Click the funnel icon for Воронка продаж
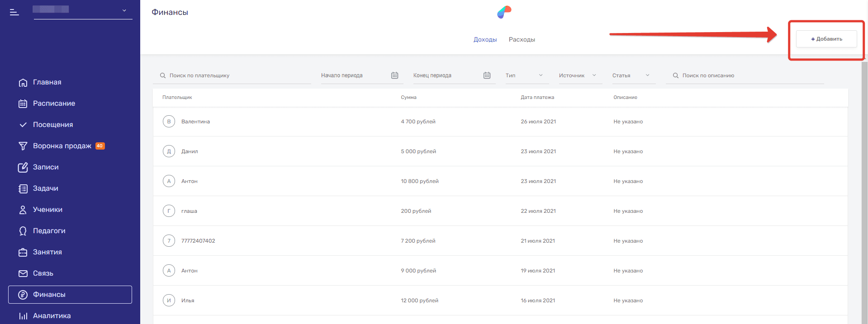The image size is (868, 324). click(x=23, y=146)
